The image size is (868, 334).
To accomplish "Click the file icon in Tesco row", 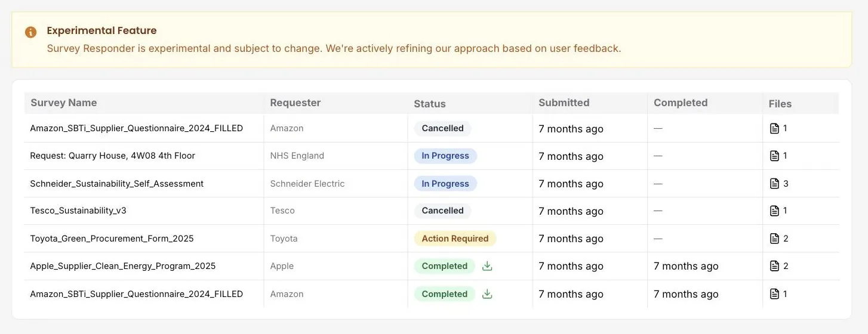I will pyautogui.click(x=774, y=211).
